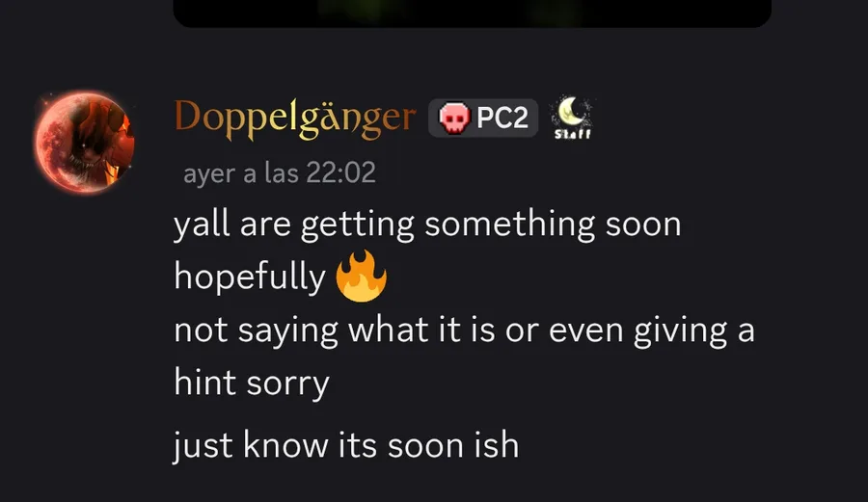Image resolution: width=868 pixels, height=502 pixels.
Task: Click the word ish at message end
Action: 497,444
